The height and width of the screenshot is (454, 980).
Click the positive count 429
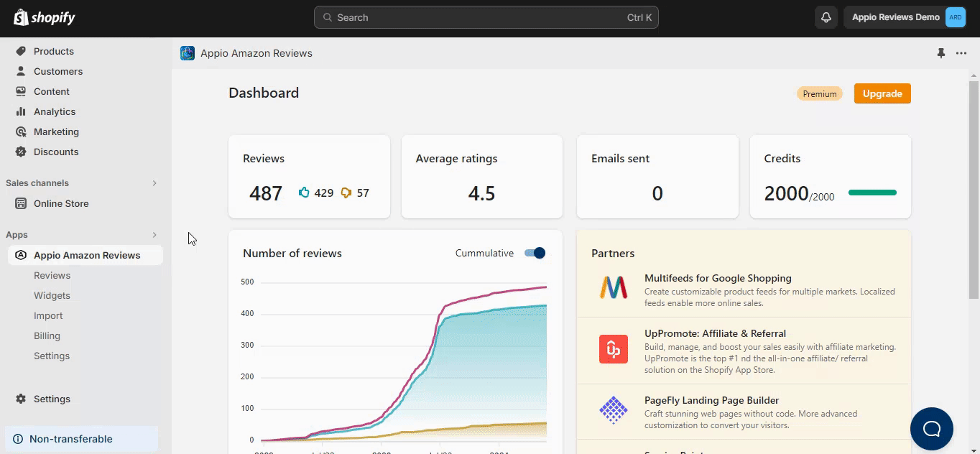click(x=324, y=193)
